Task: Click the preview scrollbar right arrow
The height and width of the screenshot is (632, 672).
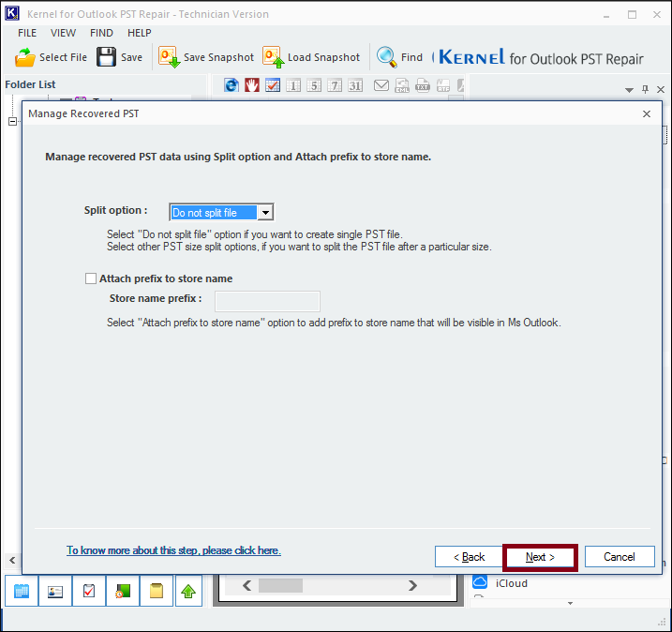Action: pos(412,585)
